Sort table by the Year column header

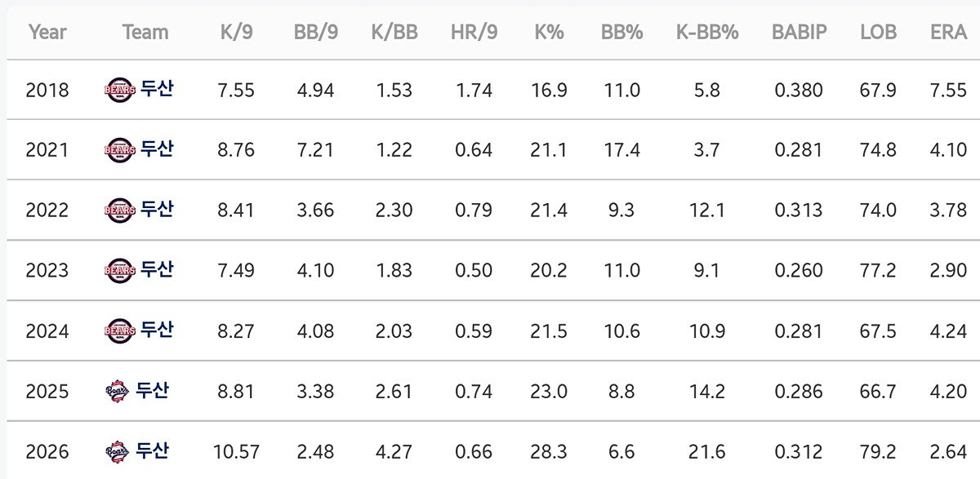(47, 33)
